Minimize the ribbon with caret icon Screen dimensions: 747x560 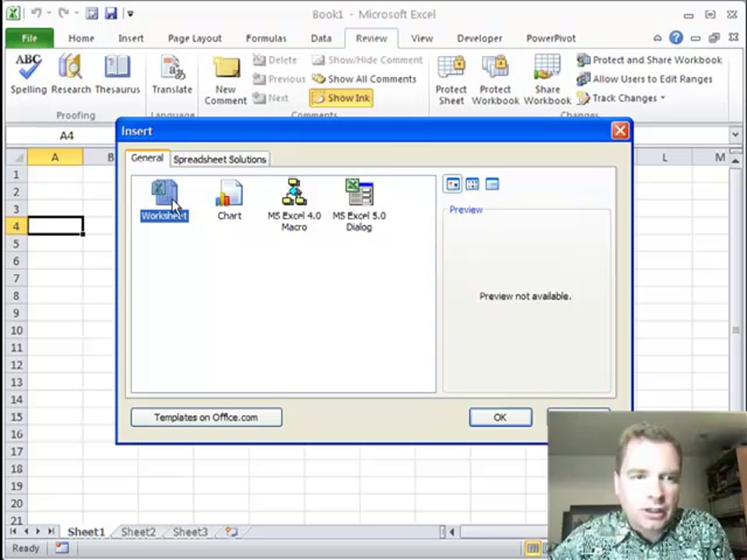coord(658,37)
